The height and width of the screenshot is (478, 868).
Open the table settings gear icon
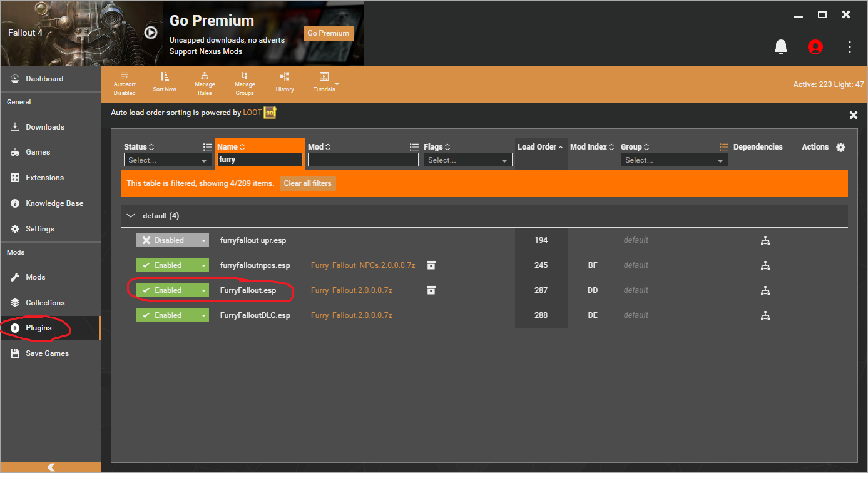840,147
